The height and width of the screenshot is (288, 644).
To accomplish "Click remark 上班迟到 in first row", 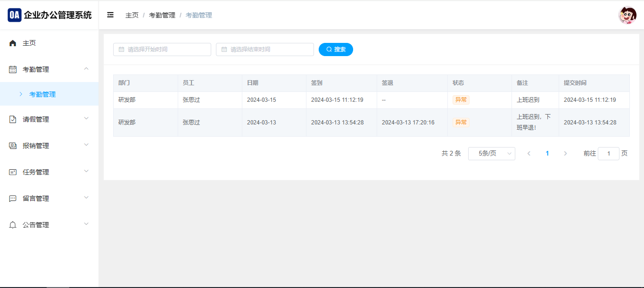I will coord(528,100).
